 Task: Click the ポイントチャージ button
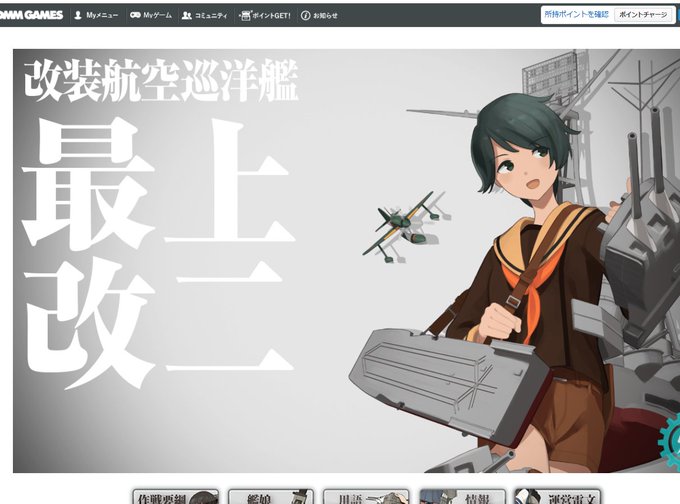tap(643, 15)
